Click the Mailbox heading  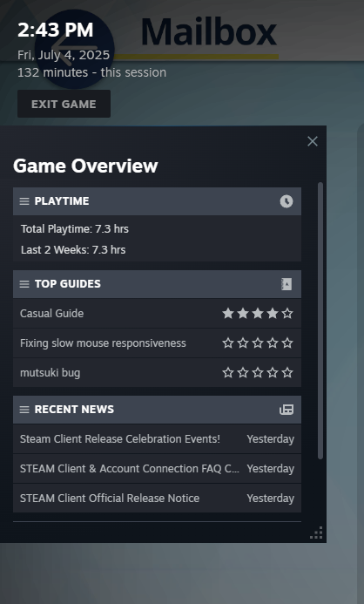point(209,31)
